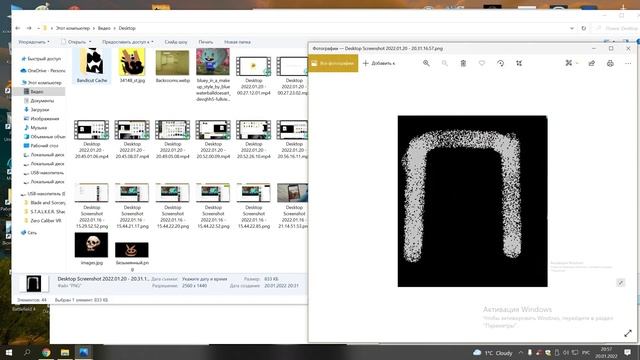This screenshot has width=640, height=360.
Task: Select 'Документы' in sidebar
Action: coord(39,100)
